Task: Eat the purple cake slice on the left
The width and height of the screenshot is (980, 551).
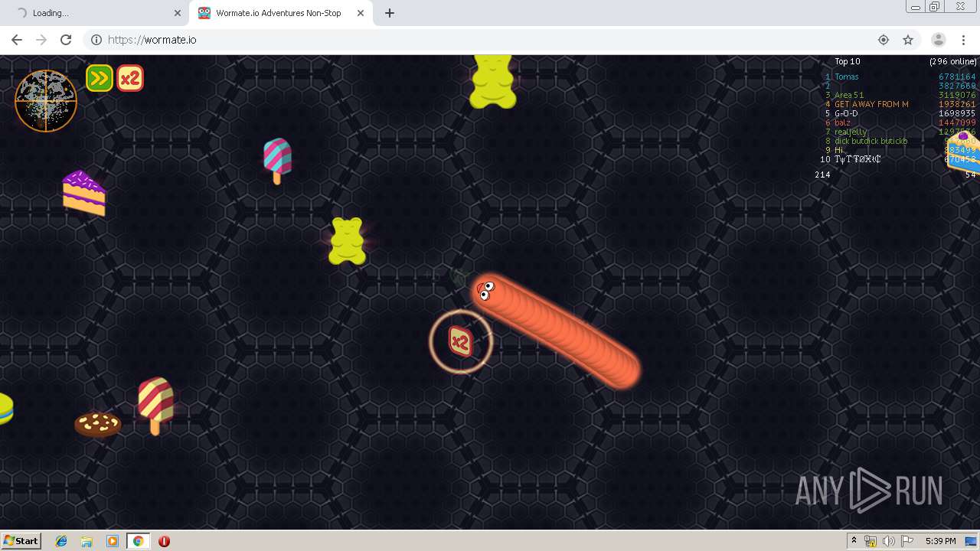Action: coord(83,193)
